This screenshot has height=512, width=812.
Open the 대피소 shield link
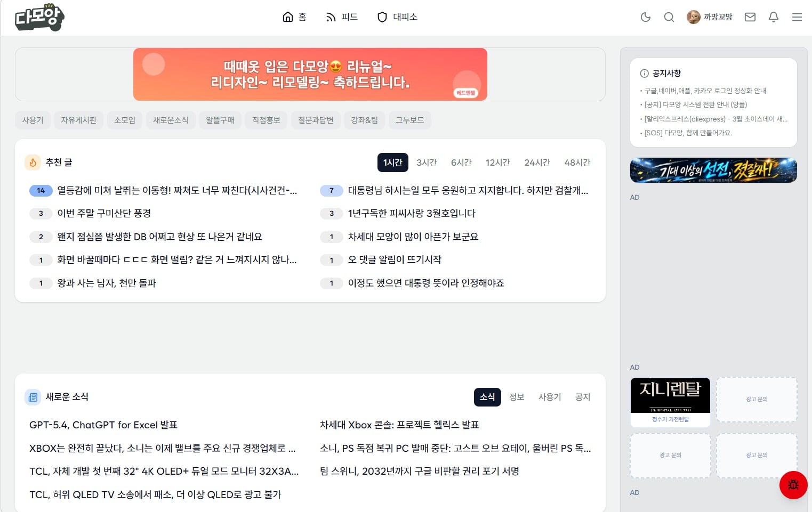click(397, 17)
